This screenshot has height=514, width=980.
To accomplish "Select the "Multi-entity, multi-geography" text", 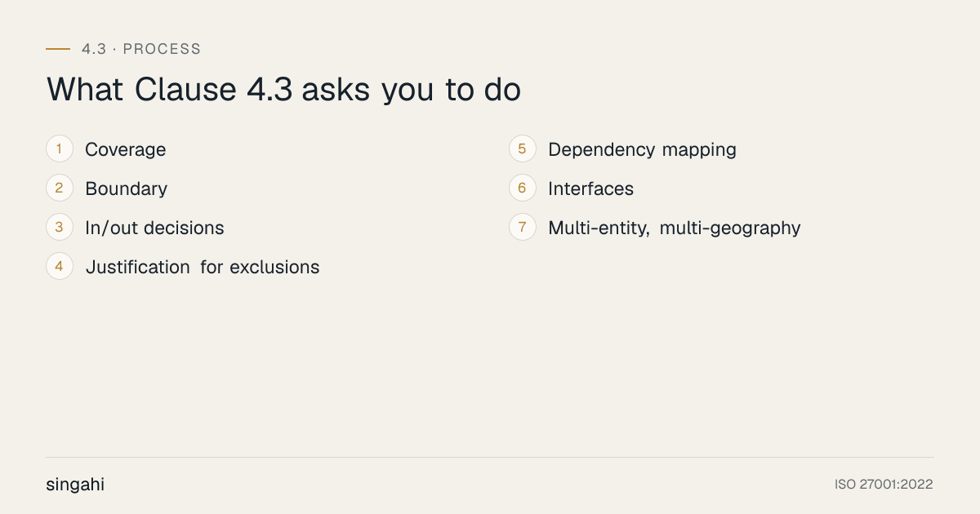I will pyautogui.click(x=675, y=228).
